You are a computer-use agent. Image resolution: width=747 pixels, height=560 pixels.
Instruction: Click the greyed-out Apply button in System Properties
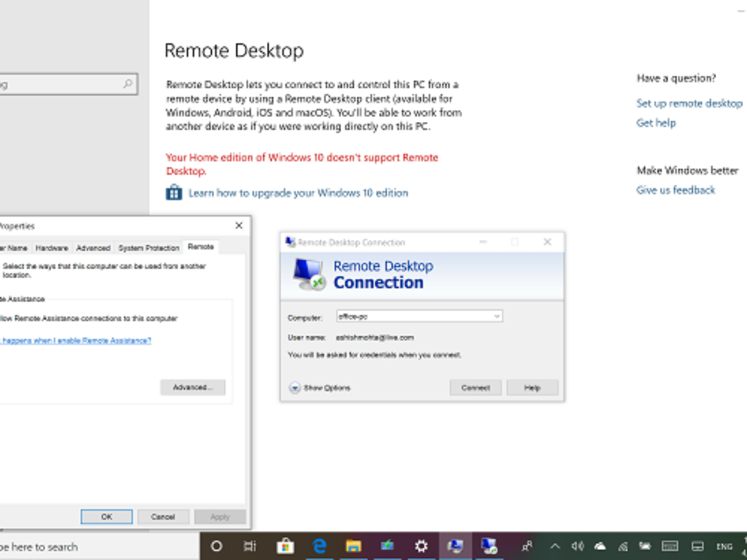pos(220,516)
